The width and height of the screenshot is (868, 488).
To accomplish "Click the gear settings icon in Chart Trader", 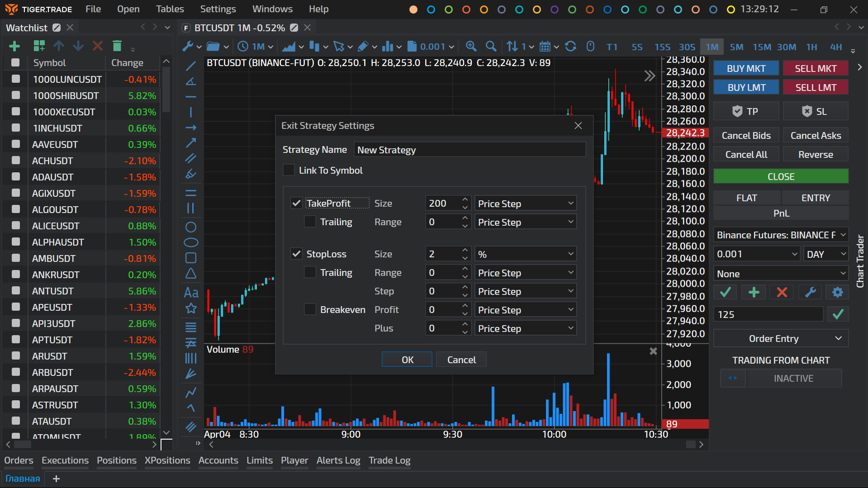I will pos(837,293).
